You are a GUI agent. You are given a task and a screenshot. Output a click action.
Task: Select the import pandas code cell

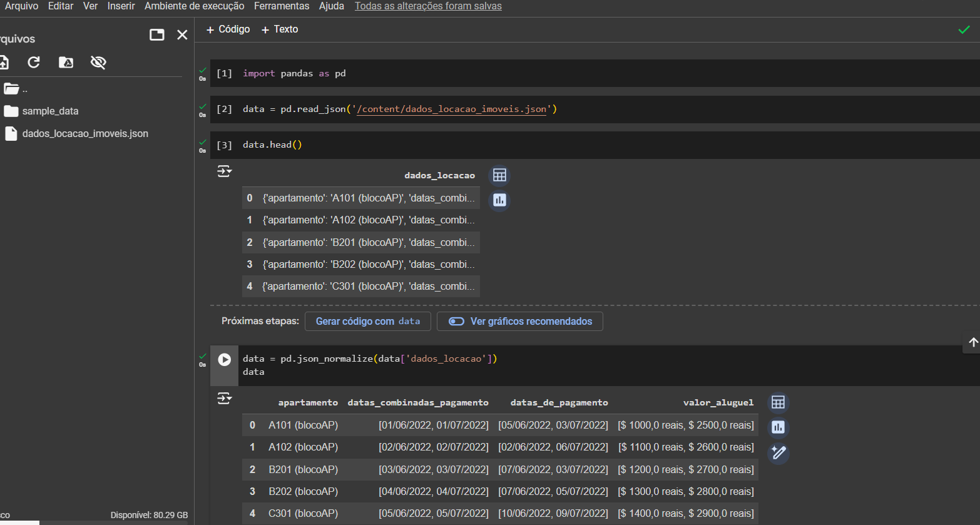[x=595, y=73]
